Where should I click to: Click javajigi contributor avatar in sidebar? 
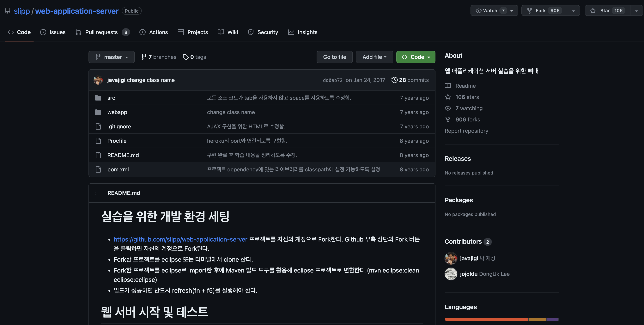coord(451,258)
